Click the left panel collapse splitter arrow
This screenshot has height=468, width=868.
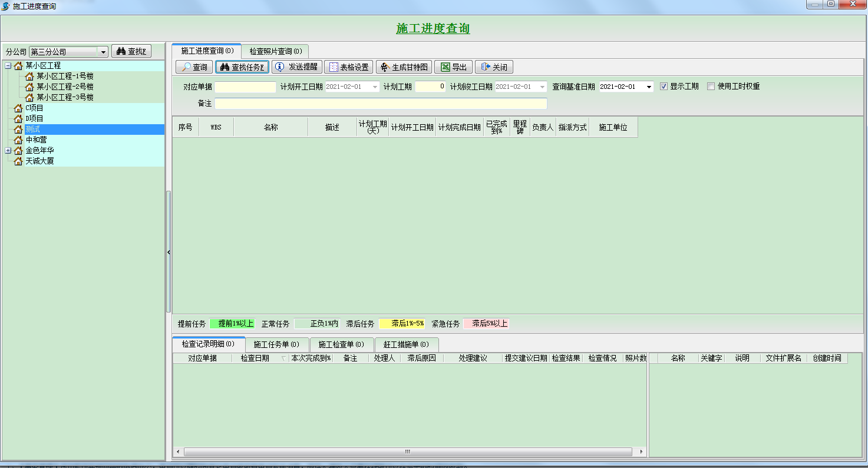169,252
